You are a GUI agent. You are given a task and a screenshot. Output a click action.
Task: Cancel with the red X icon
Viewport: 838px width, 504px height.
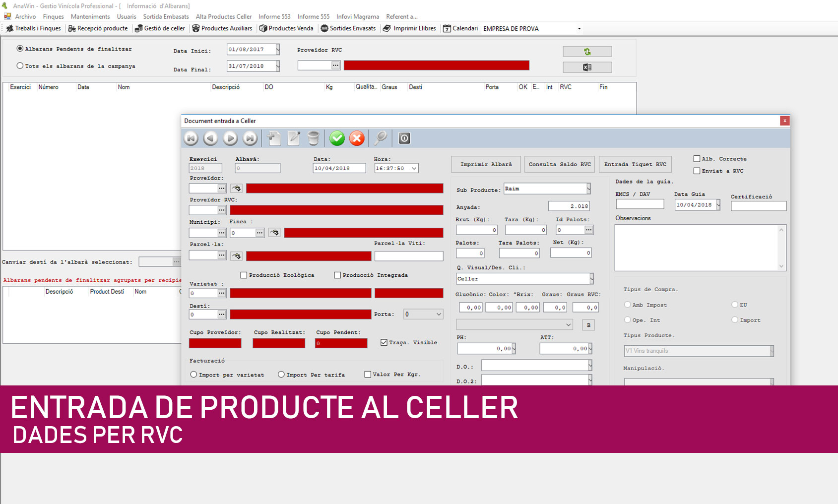[x=357, y=138]
